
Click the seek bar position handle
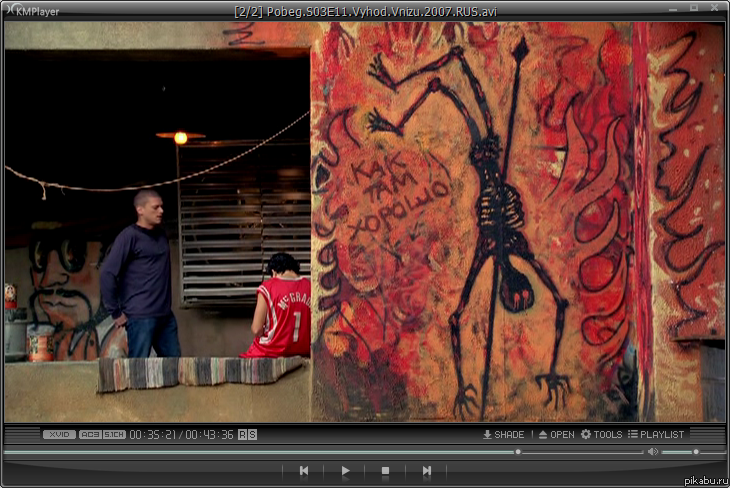518,452
